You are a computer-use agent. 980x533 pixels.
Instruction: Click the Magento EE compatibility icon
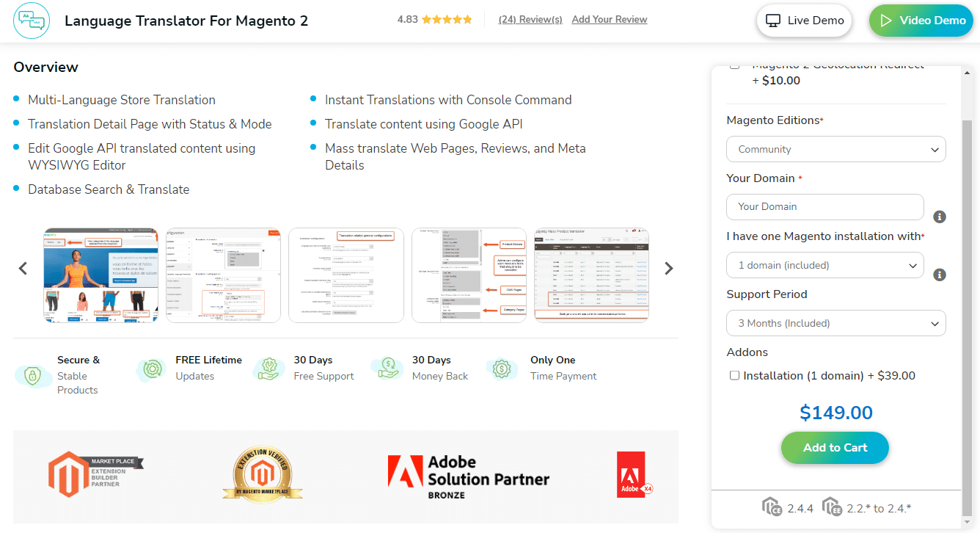pos(831,507)
